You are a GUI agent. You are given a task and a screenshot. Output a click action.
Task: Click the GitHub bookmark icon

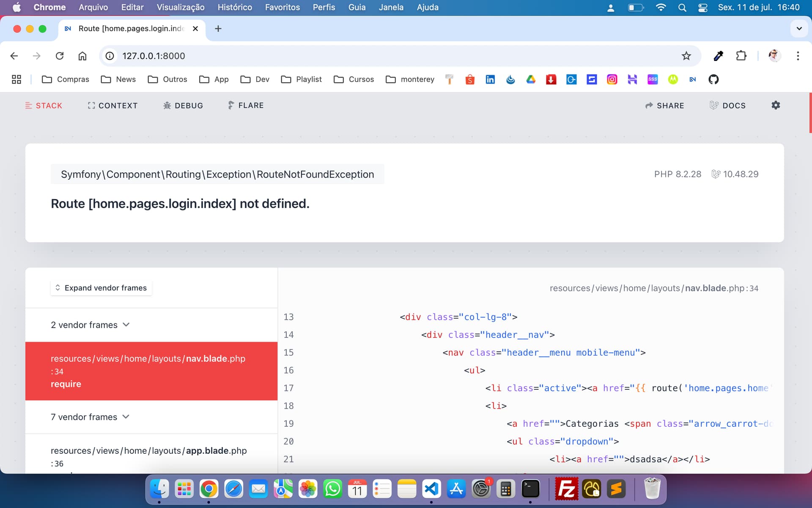[713, 79]
